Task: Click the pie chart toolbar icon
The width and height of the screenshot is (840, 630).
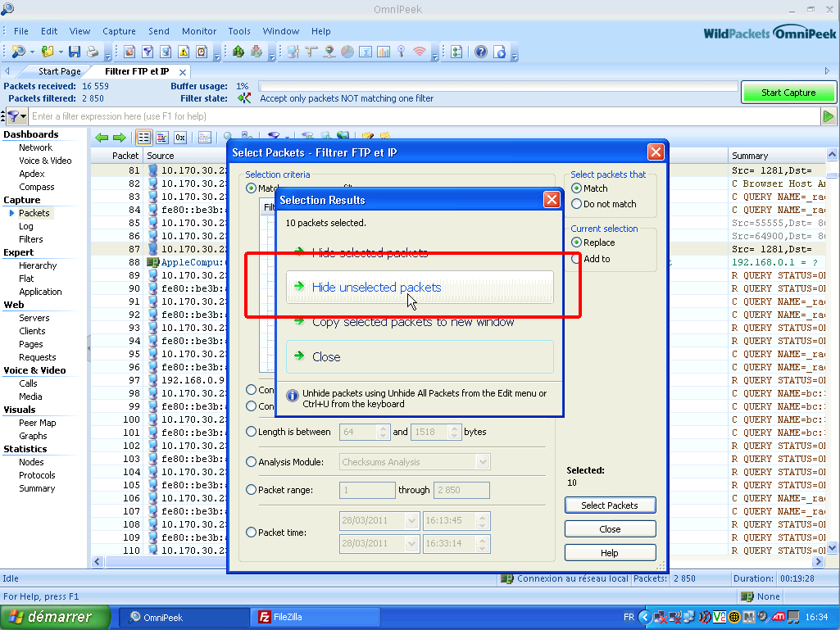Action: point(347,52)
